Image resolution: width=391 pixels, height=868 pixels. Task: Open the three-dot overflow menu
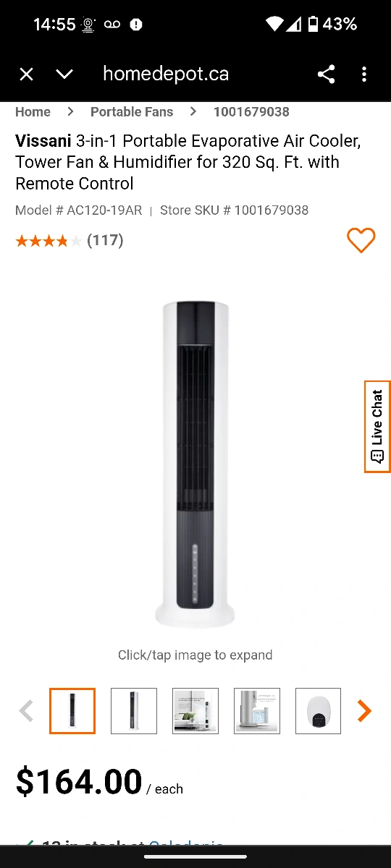pyautogui.click(x=364, y=74)
